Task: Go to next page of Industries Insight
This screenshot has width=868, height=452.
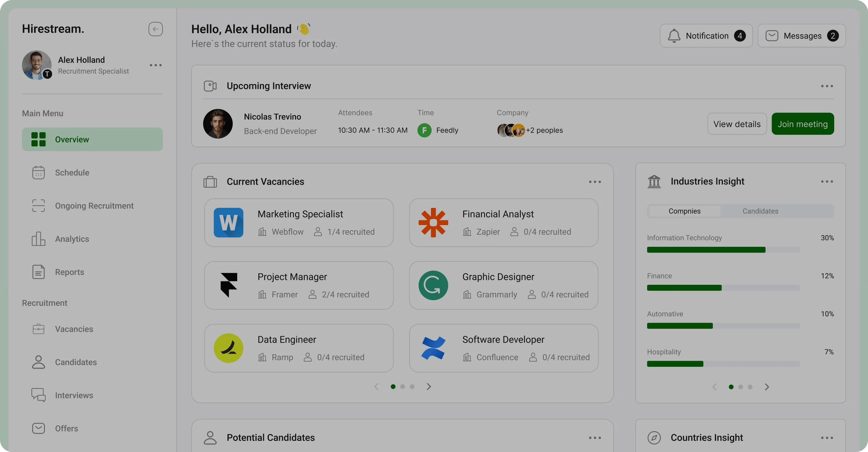Action: pos(766,387)
